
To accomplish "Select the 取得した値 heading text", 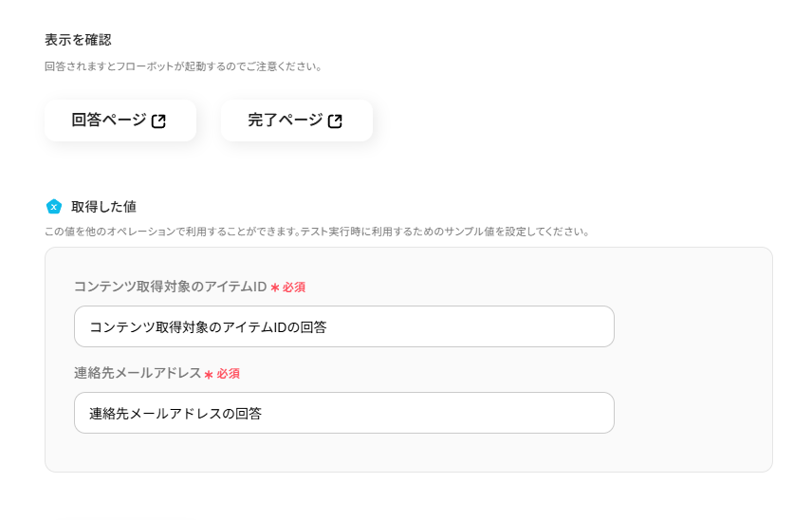I will (x=103, y=206).
